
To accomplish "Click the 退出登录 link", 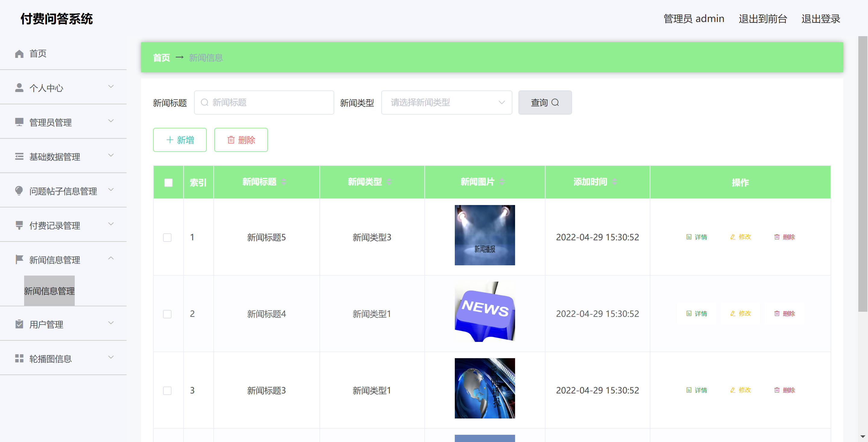I will click(820, 19).
